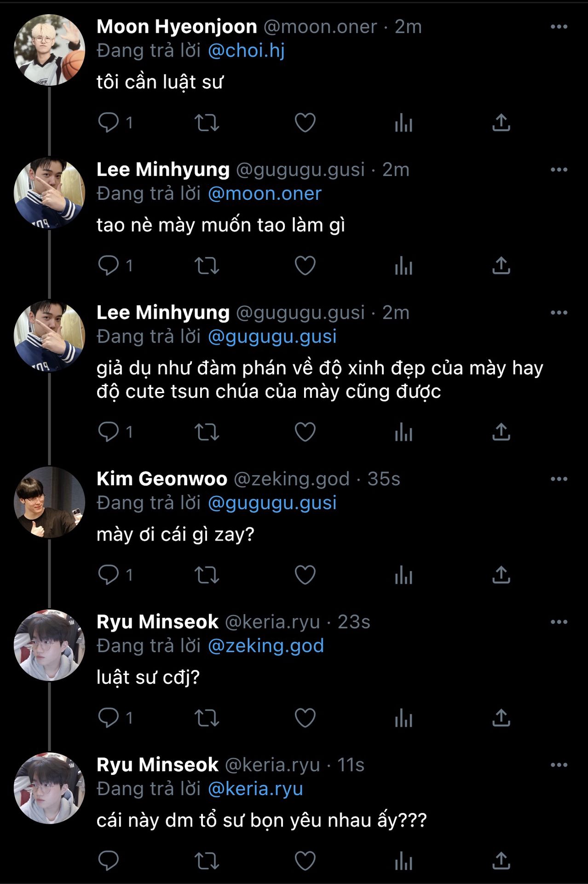
Task: Open Ryu Minseok's profile name on last tweet
Action: coord(157,765)
